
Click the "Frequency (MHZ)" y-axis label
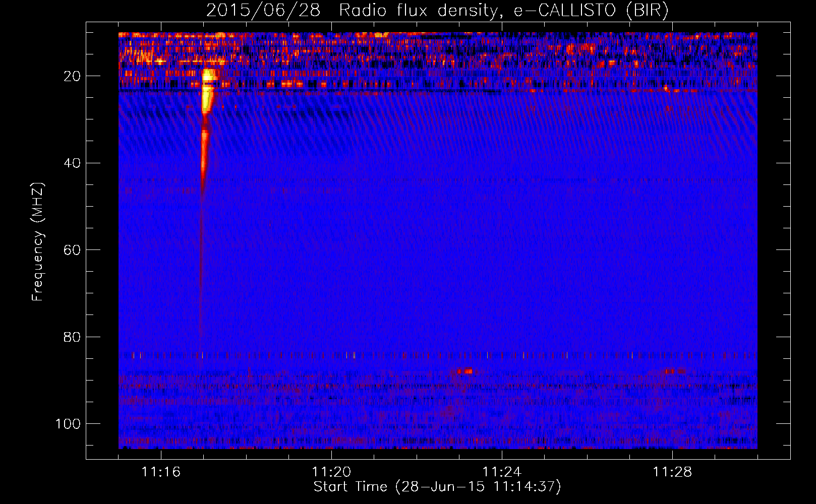click(x=38, y=242)
